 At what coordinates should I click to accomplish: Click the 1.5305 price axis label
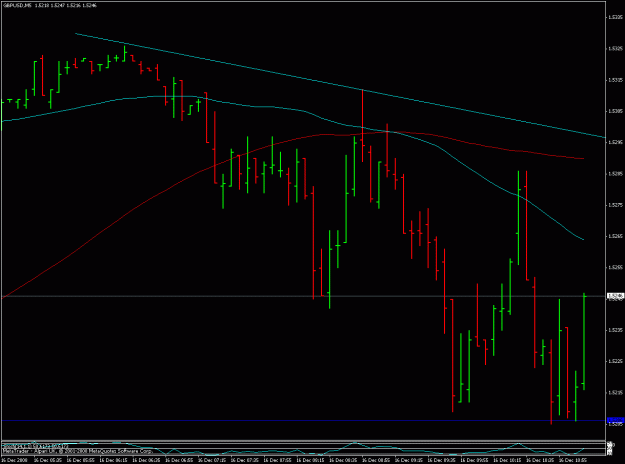pos(616,111)
